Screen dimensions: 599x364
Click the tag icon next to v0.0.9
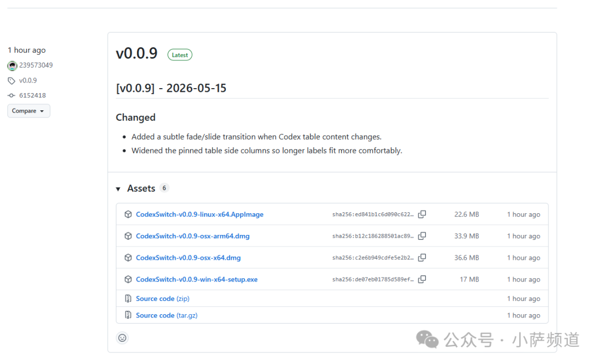12,81
